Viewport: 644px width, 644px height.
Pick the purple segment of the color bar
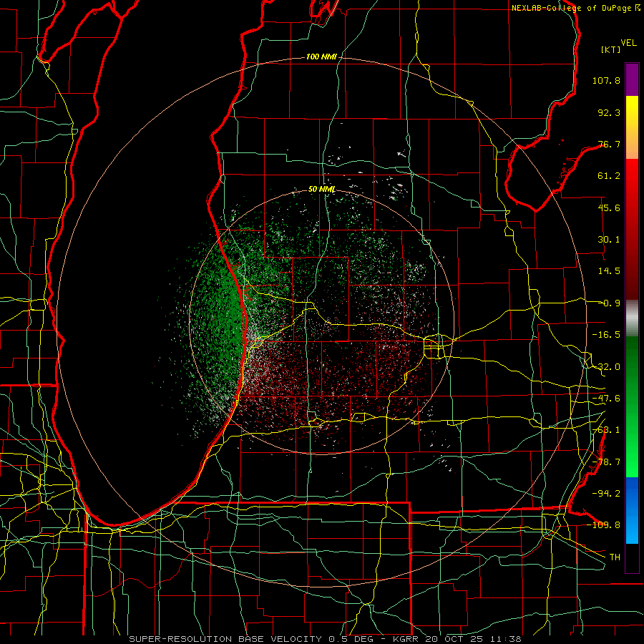pos(632,79)
